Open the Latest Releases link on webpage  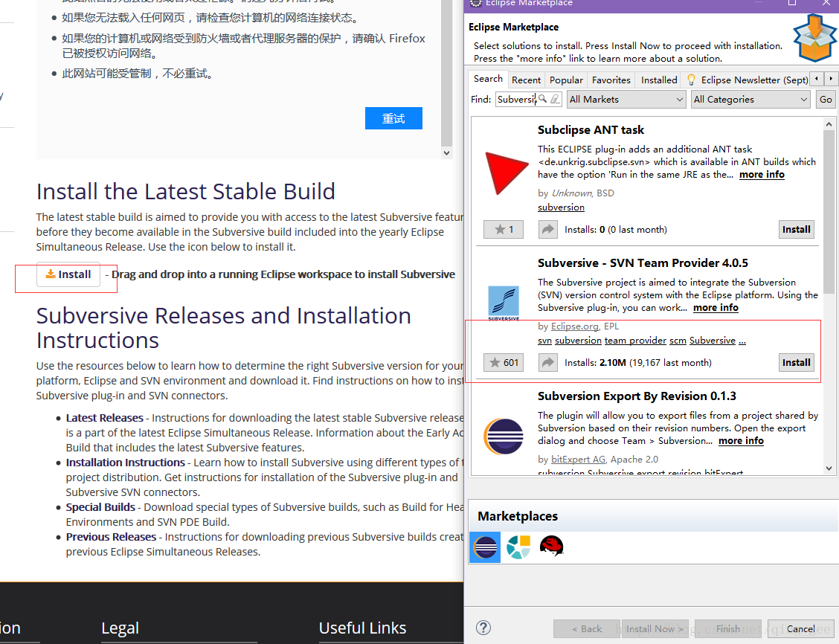pyautogui.click(x=104, y=418)
